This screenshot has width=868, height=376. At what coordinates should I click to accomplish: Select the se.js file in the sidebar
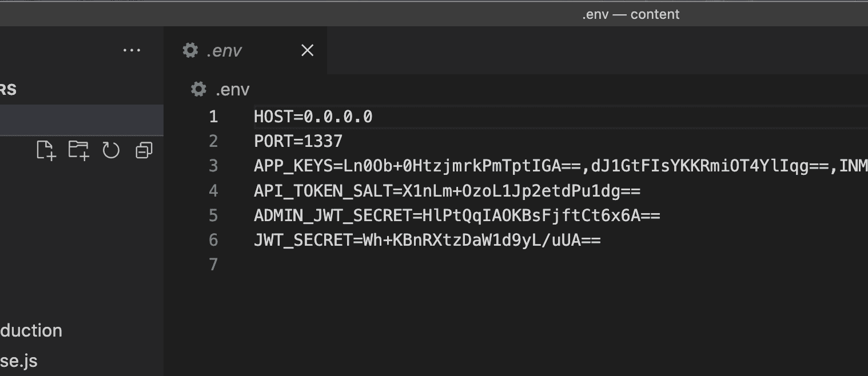point(19,361)
